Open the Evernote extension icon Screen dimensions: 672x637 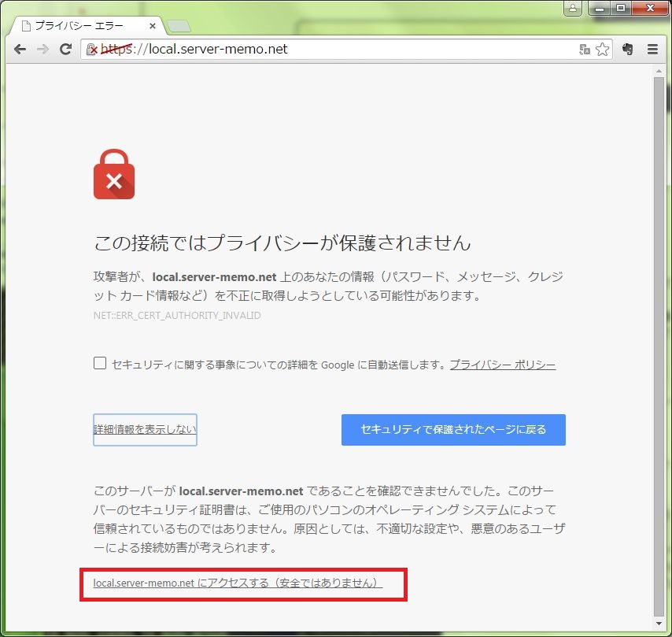(628, 50)
